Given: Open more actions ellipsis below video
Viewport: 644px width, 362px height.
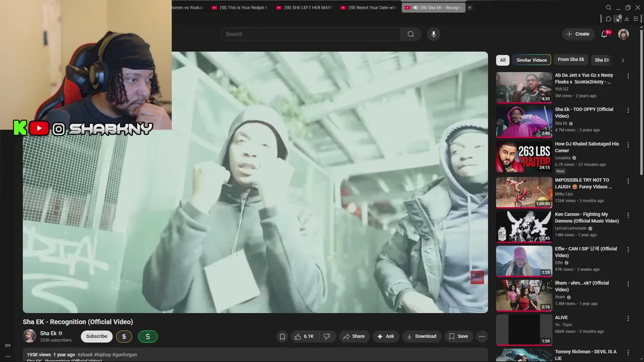Looking at the screenshot, I should click(482, 336).
